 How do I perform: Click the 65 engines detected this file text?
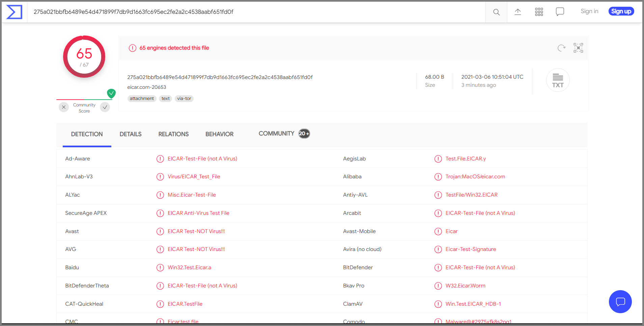pos(174,48)
